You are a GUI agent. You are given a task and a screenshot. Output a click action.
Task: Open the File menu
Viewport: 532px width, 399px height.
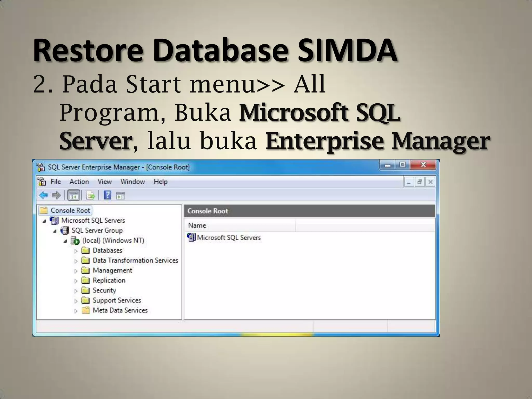[56, 182]
